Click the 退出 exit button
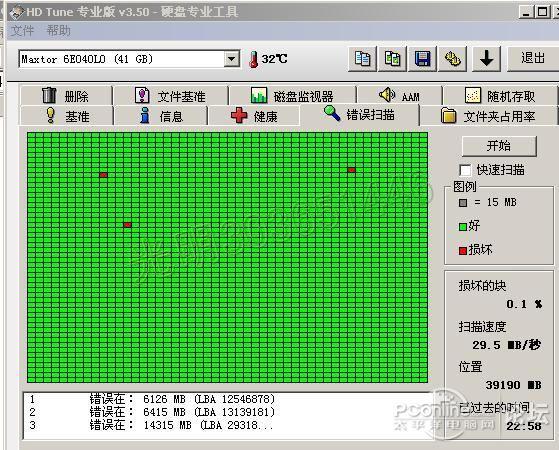 (x=533, y=58)
